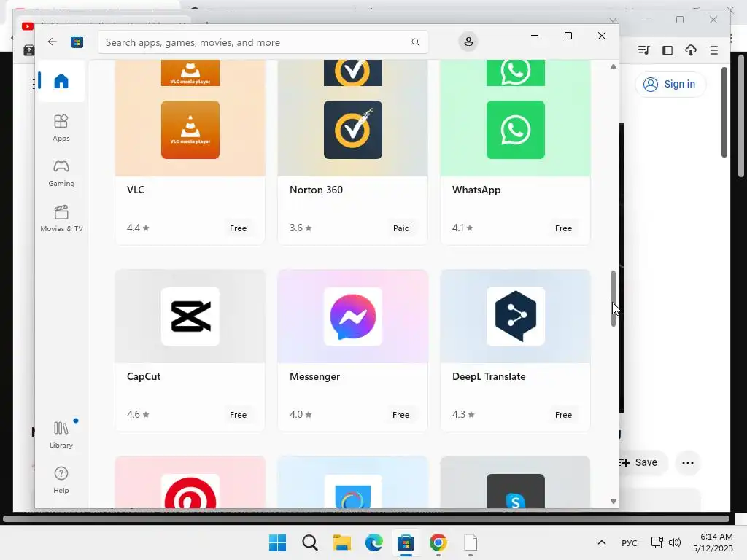Image resolution: width=747 pixels, height=560 pixels.
Task: Show hidden tray icons chevron
Action: (x=602, y=542)
